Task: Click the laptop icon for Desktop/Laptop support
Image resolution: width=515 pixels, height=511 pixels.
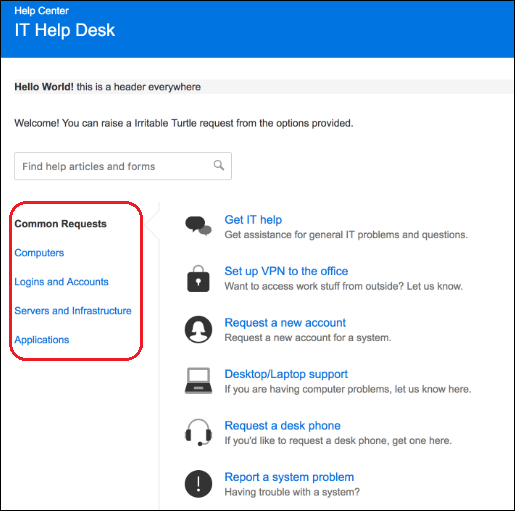Action: pyautogui.click(x=198, y=381)
